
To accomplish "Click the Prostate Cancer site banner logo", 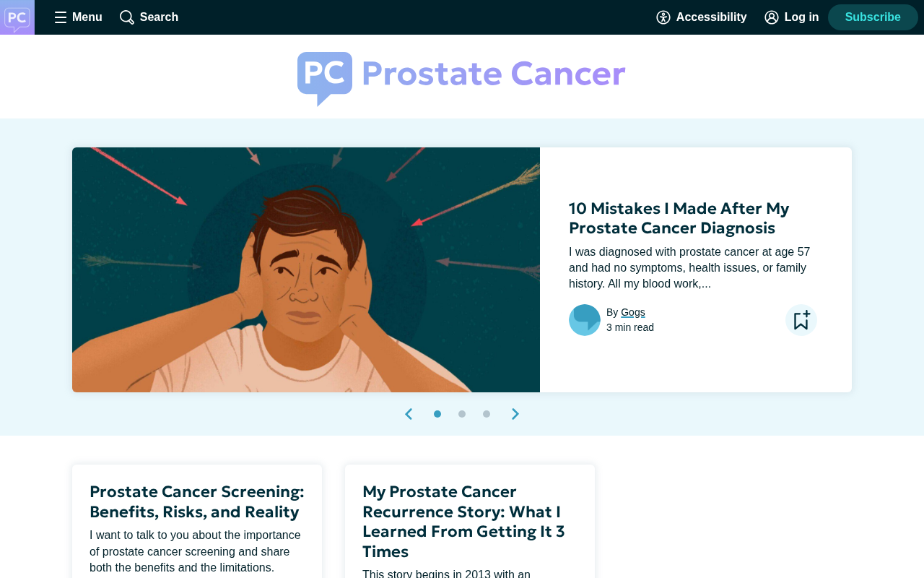I will (x=462, y=79).
